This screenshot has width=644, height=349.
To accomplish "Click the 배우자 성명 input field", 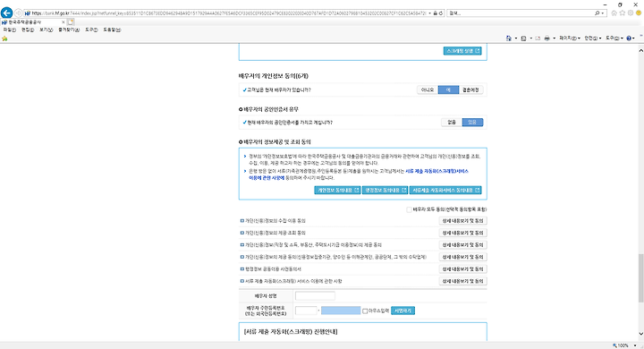I will [x=315, y=295].
